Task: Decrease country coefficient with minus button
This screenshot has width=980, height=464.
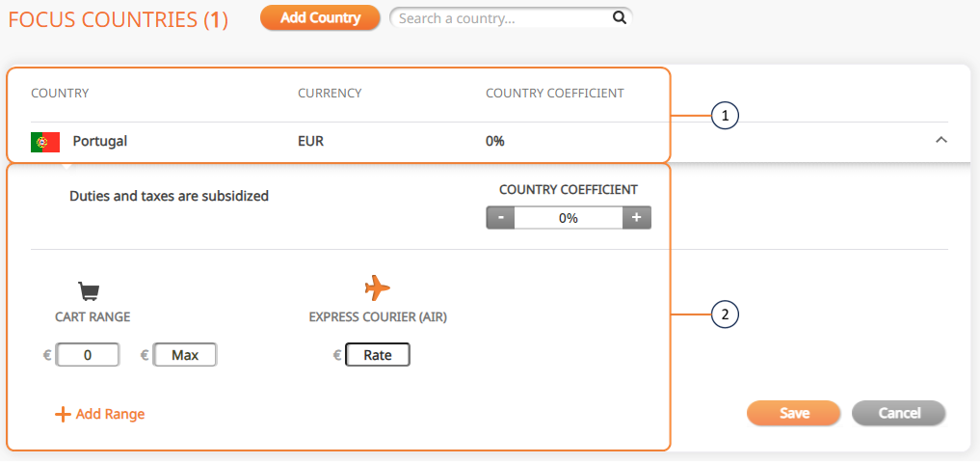Action: pyautogui.click(x=500, y=218)
